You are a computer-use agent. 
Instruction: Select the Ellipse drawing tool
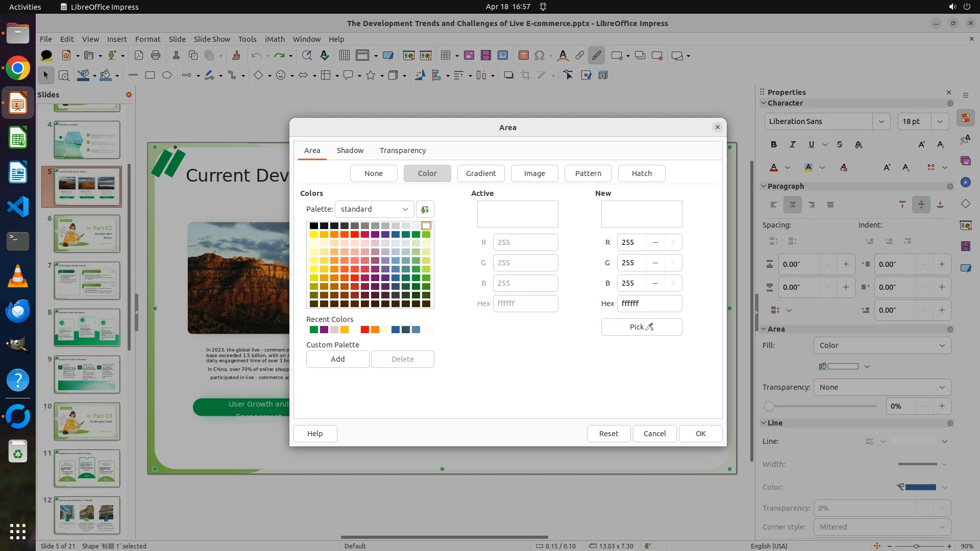click(x=166, y=76)
